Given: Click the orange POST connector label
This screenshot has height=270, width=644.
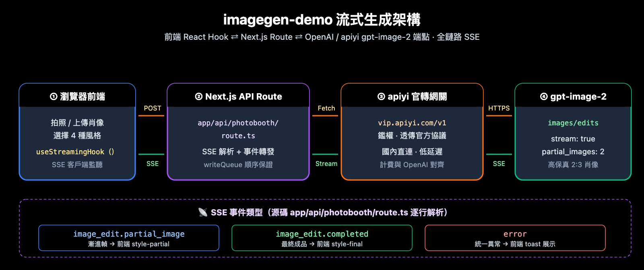Looking at the screenshot, I should tap(153, 108).
